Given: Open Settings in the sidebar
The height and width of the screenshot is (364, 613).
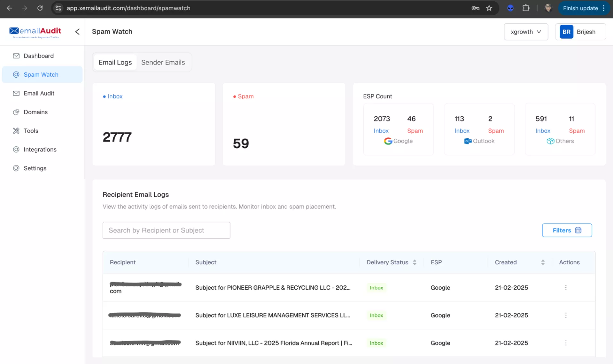Looking at the screenshot, I should tap(35, 168).
